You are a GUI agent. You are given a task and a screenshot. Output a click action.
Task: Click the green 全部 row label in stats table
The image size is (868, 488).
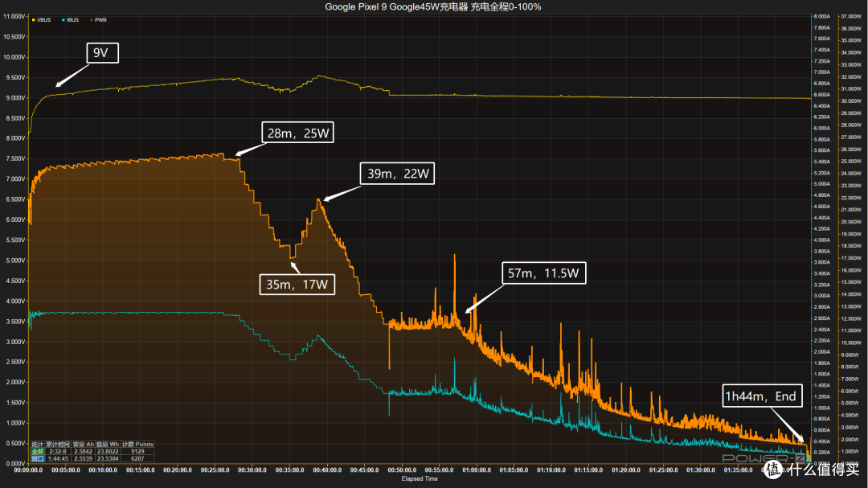tap(37, 452)
